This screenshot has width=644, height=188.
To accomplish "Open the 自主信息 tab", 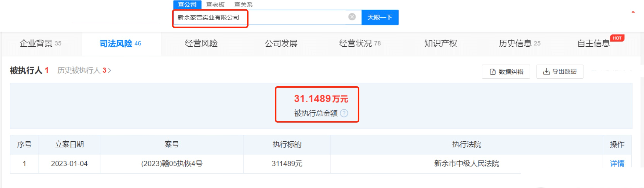I will pos(594,43).
